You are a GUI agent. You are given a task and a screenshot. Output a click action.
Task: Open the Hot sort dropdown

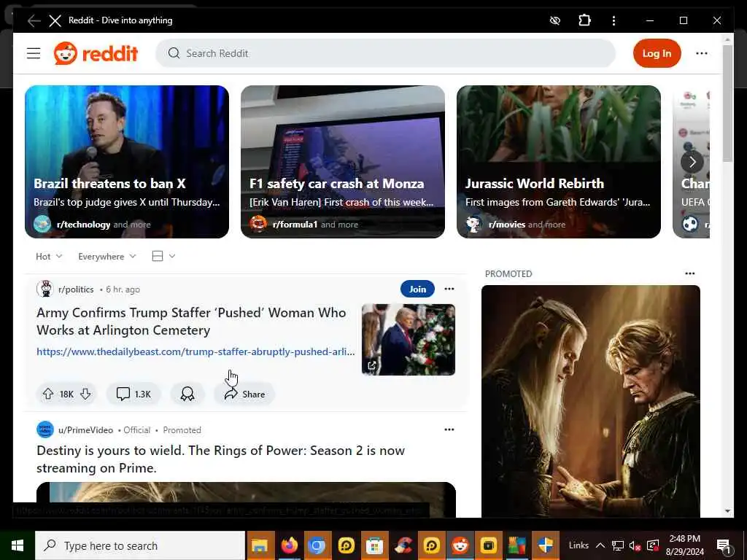coord(49,256)
